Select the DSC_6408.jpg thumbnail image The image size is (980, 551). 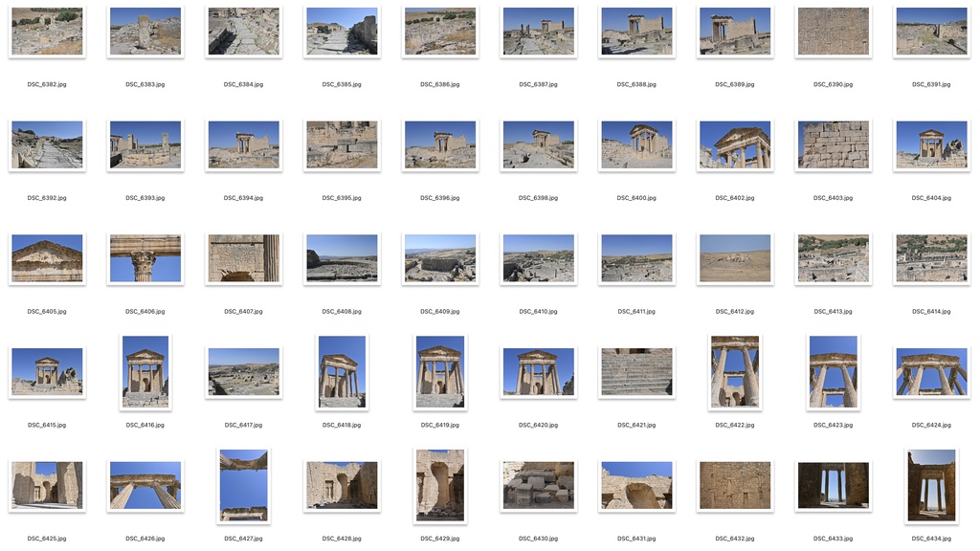342,258
